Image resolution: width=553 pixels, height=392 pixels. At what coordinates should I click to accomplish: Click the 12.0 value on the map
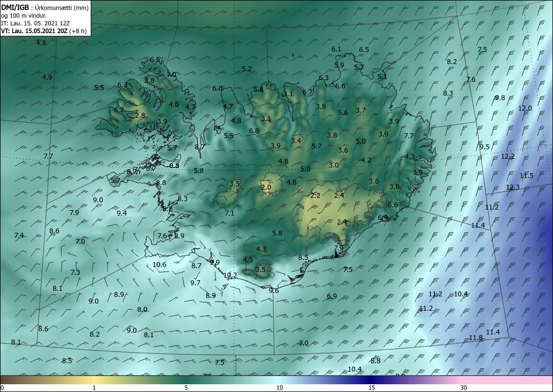525,108
